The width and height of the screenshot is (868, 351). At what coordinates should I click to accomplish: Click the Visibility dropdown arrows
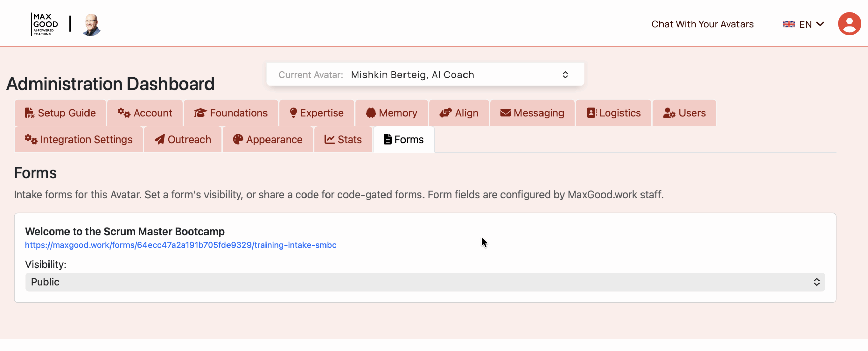816,282
